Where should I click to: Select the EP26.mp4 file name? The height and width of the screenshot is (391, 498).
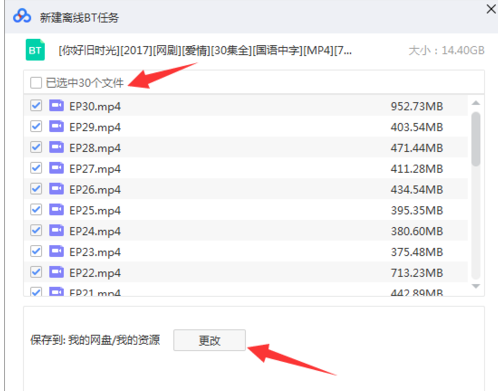coord(95,190)
